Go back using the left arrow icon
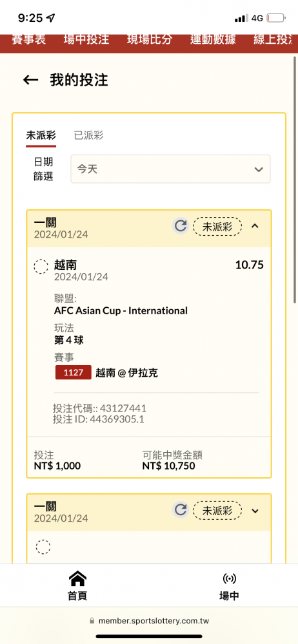Image resolution: width=298 pixels, height=644 pixels. (x=30, y=80)
